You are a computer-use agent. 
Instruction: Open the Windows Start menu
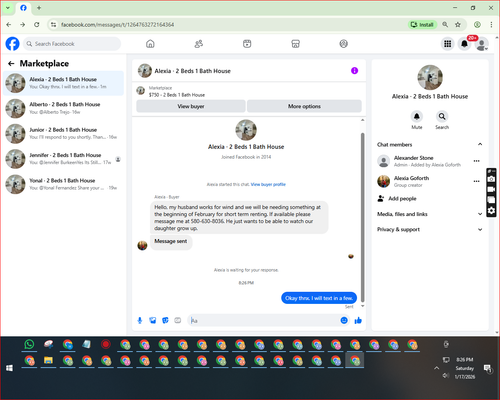coord(9,368)
